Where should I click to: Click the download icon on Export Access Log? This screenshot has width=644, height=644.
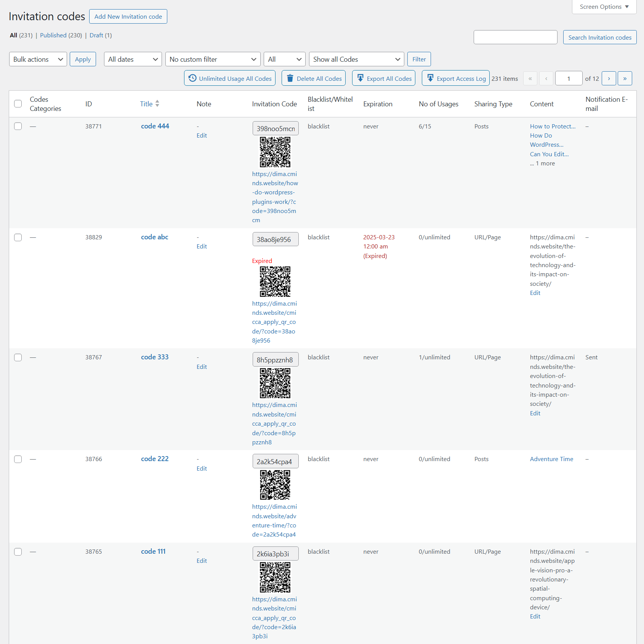pos(430,78)
